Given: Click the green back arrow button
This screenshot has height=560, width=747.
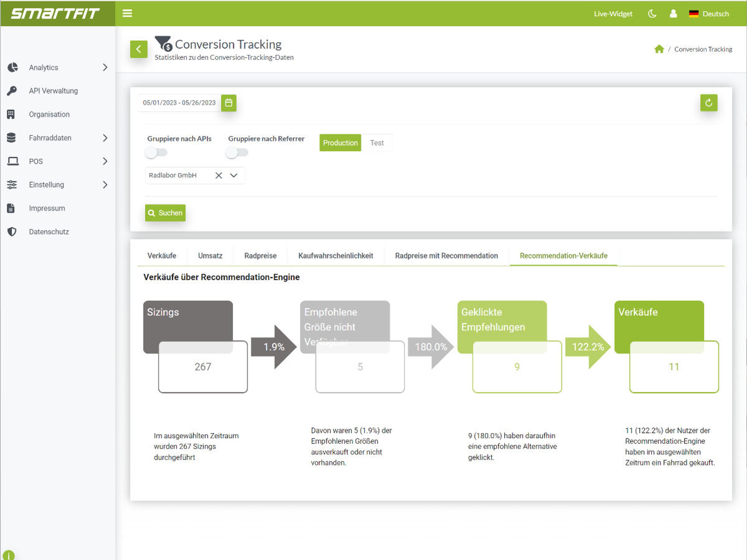Looking at the screenshot, I should tap(139, 49).
